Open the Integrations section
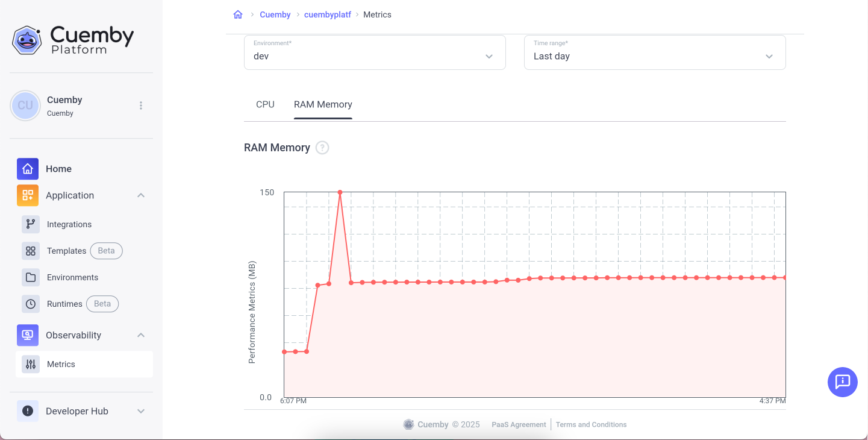 click(69, 224)
